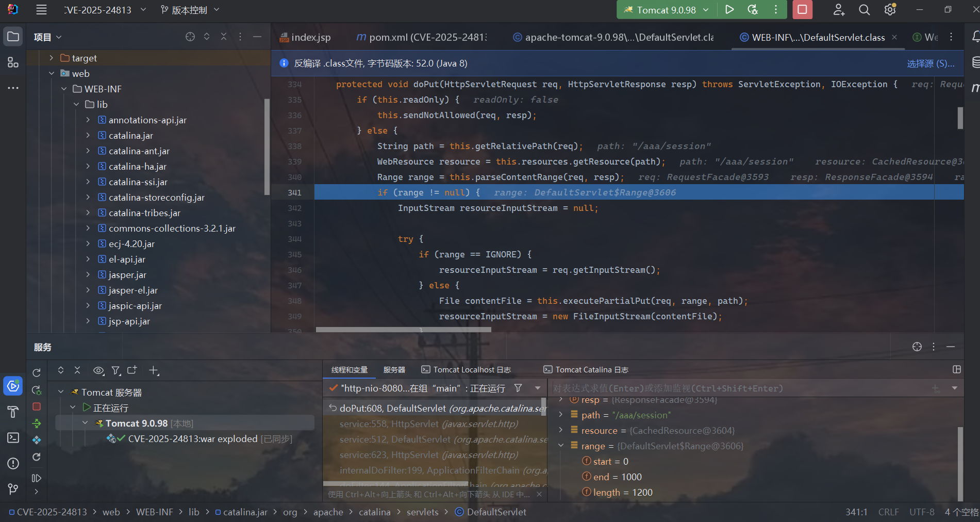
Task: Collapse all in project panel
Action: tap(224, 37)
